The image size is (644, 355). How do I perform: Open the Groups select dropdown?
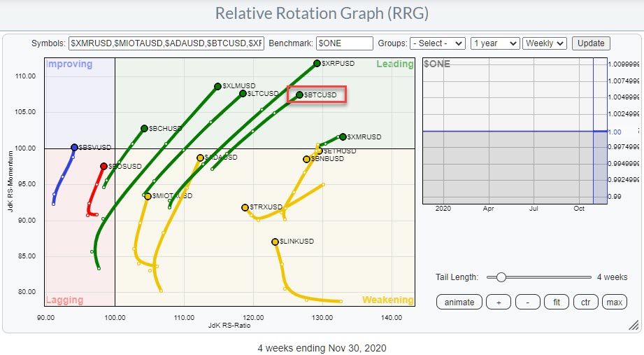click(438, 43)
